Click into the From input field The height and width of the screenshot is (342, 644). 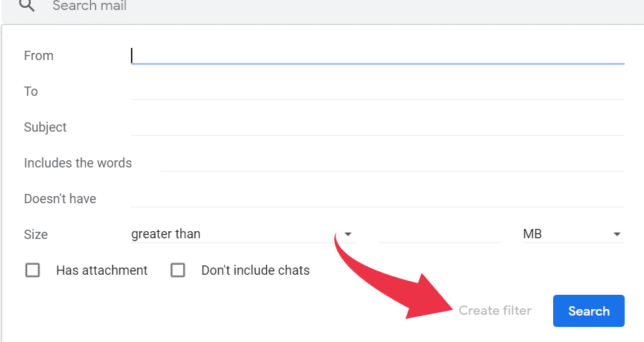[377, 55]
